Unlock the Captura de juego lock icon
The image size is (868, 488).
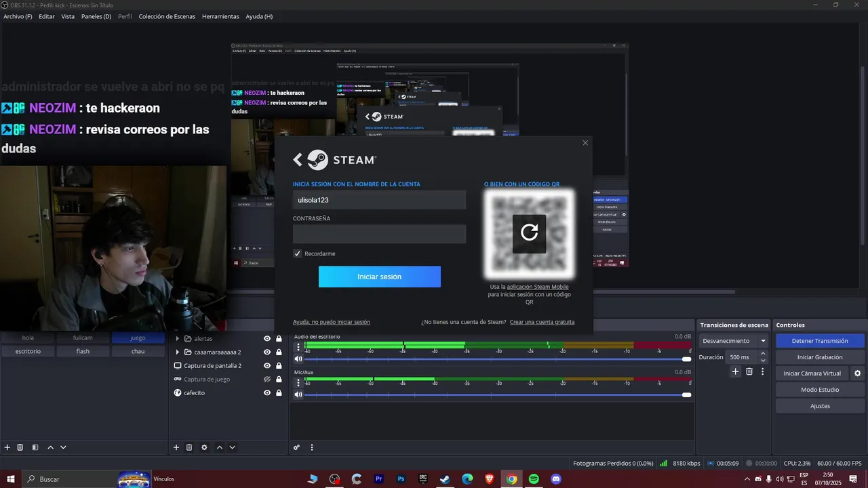coord(279,380)
